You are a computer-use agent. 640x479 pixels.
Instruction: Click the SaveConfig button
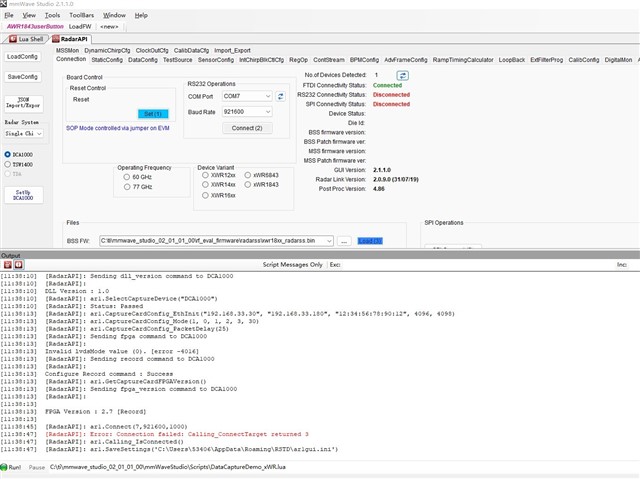[22, 77]
